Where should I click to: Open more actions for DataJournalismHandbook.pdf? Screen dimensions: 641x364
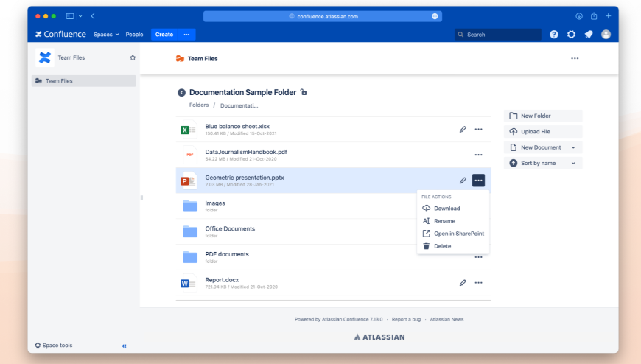478,155
